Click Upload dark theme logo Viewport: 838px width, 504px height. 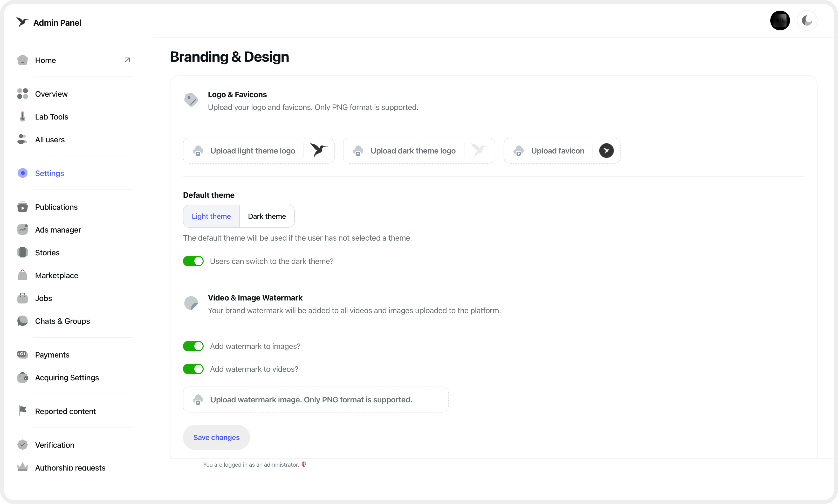pos(419,151)
